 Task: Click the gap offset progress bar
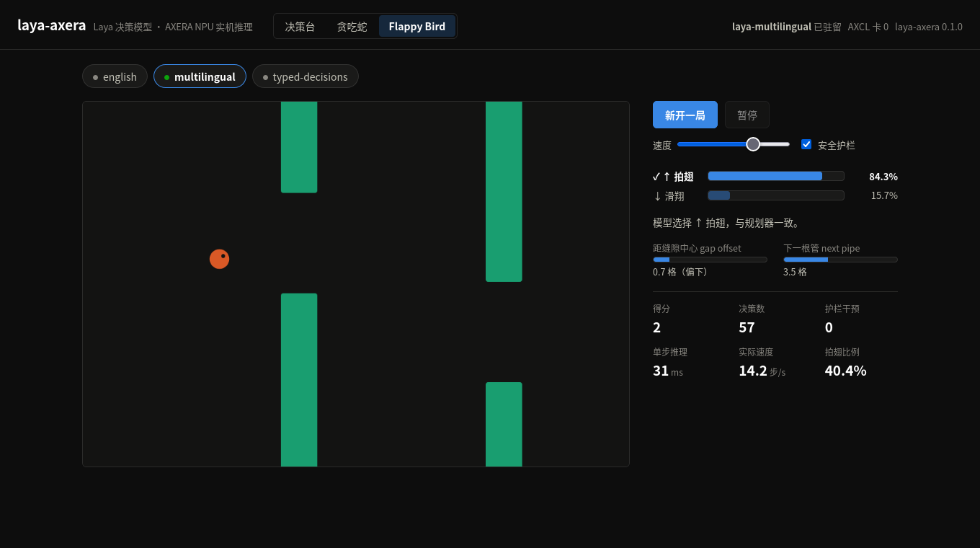tap(710, 260)
